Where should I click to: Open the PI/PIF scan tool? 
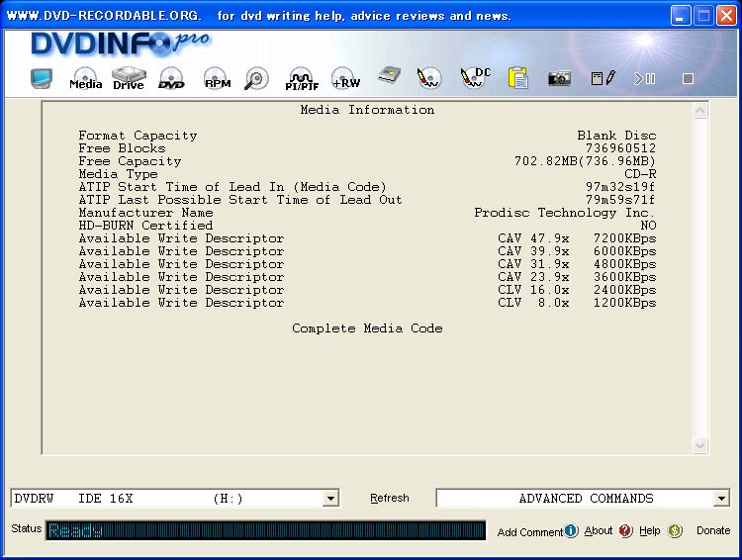pos(302,79)
